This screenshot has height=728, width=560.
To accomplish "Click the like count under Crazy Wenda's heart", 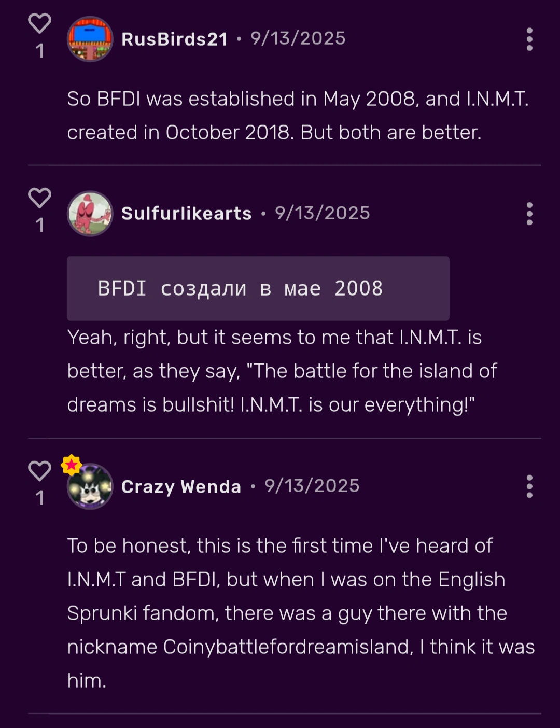I will (39, 498).
